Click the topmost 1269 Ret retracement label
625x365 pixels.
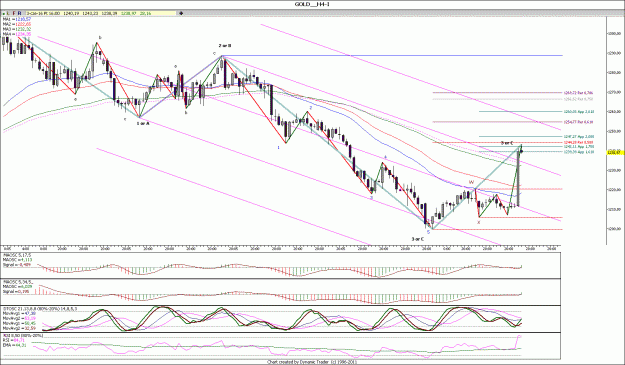coord(578,93)
